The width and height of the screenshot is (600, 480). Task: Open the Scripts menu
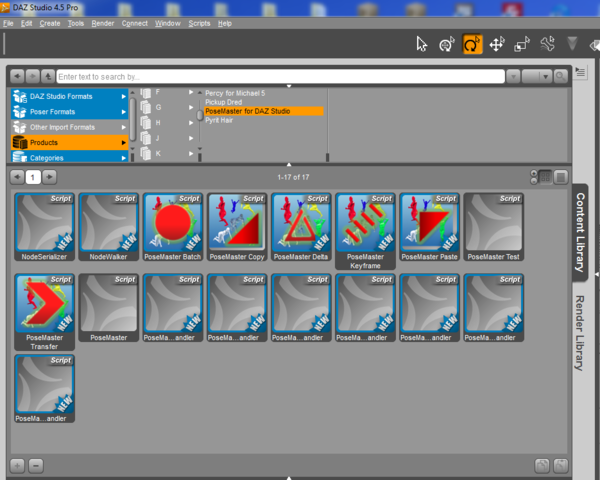pos(199,23)
